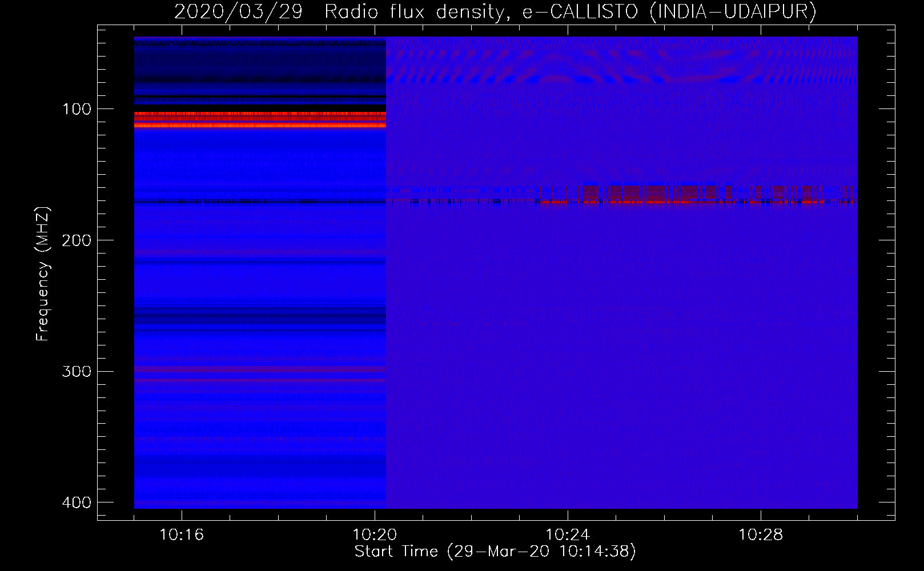The image size is (924, 571).
Task: Click the bright red band near 110 MHz
Action: 260,120
